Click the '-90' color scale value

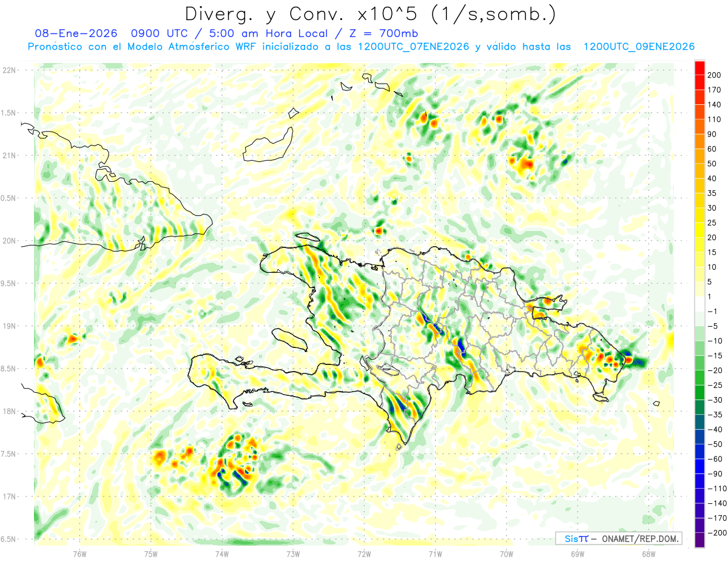tap(716, 475)
